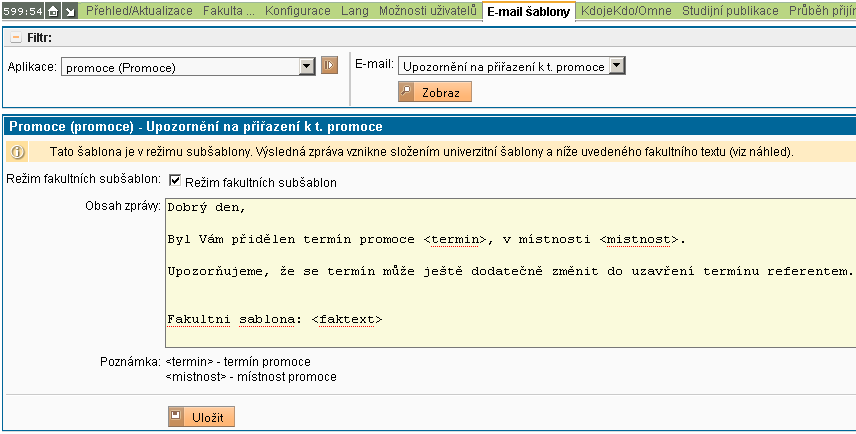Viewport: 856px width, 434px height.
Task: Open the Aplikace dropdown list
Action: (308, 67)
